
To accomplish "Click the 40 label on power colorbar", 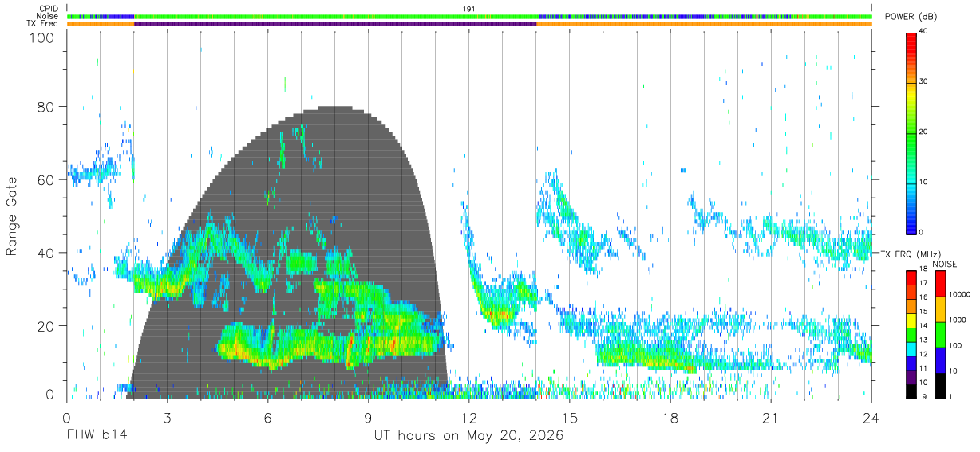I will [x=923, y=32].
